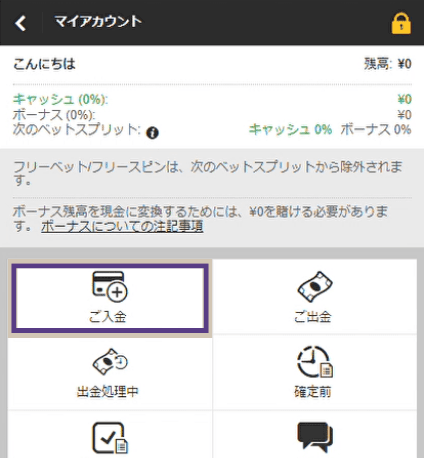Open the ご出金 withdrawal tile
This screenshot has height=458, width=424.
click(x=315, y=297)
